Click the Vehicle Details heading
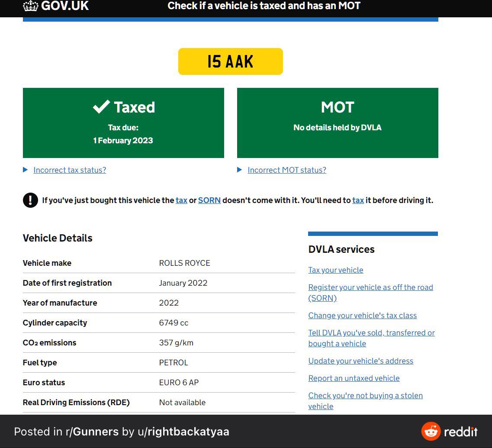 tap(58, 238)
